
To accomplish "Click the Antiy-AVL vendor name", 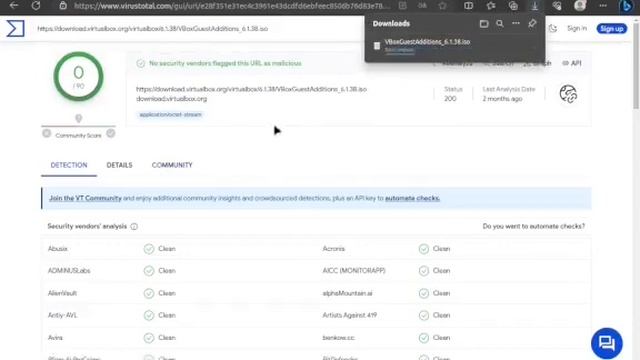I will (62, 315).
